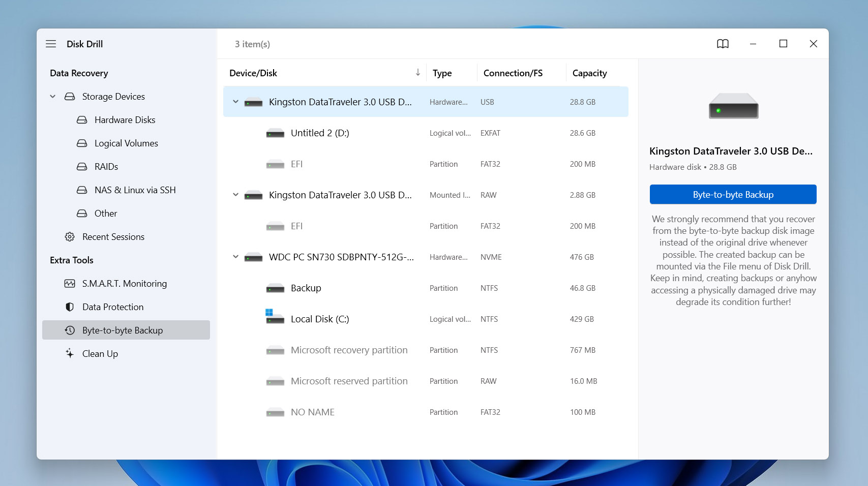Collapse the Storage Devices tree
Viewport: 868px width, 486px height.
click(52, 97)
